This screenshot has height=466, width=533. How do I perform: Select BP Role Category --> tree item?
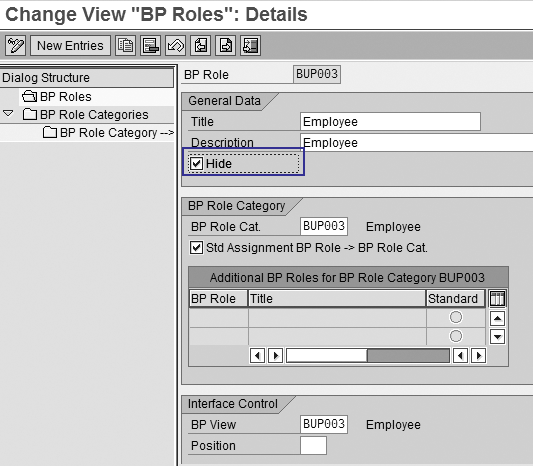tap(108, 133)
